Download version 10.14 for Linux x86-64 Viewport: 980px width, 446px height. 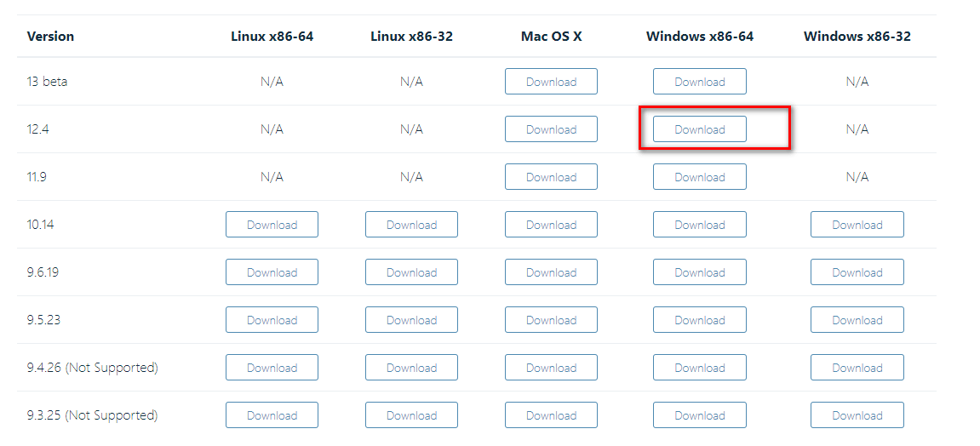[272, 224]
